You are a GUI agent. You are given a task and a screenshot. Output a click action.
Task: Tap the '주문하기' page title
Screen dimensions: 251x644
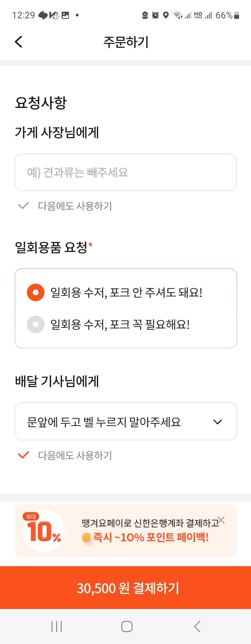(x=126, y=42)
